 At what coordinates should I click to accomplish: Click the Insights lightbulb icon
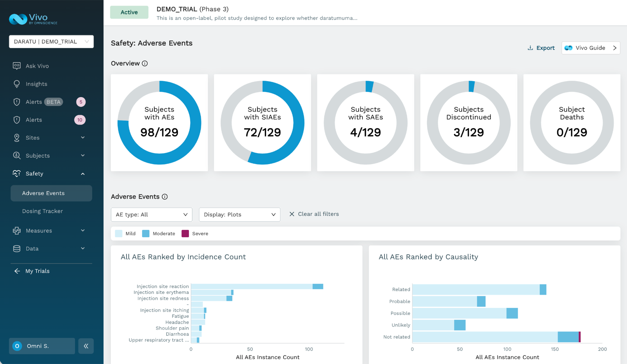coord(16,84)
